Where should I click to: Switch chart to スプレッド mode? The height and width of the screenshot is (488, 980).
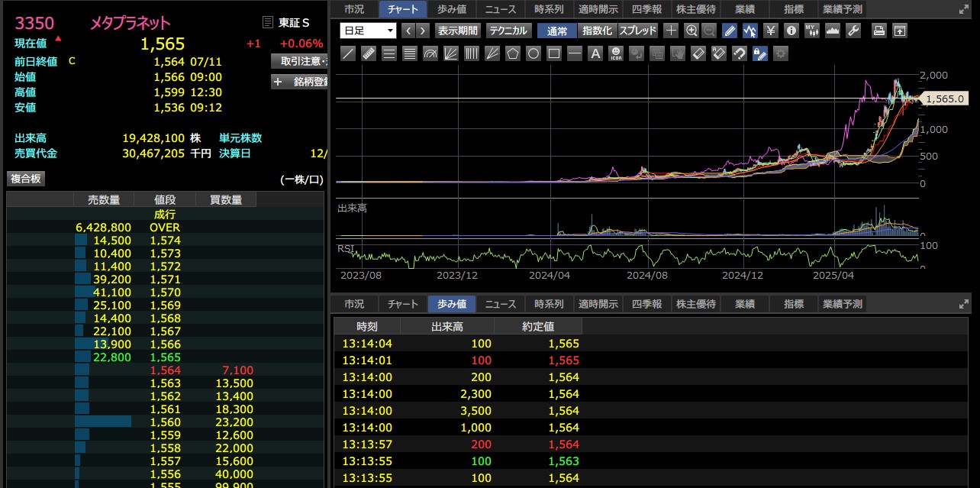(637, 31)
